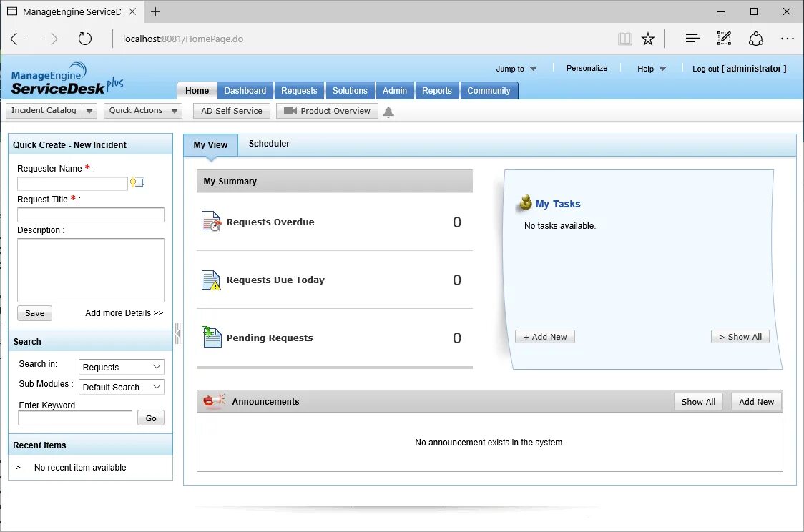Open Edge settings via the ellipsis icon

788,39
